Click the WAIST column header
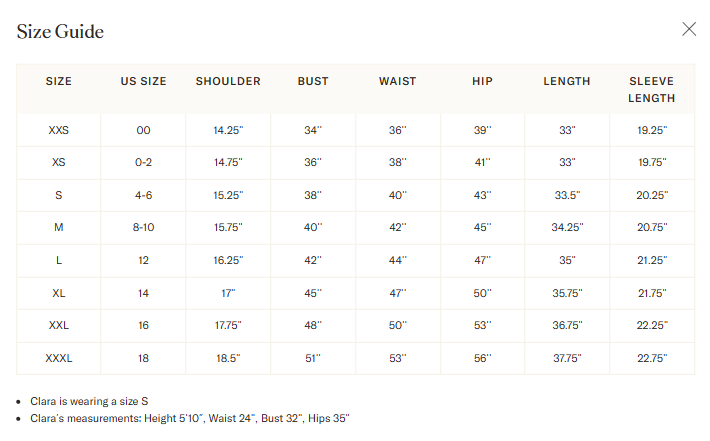This screenshot has width=710, height=441. point(398,81)
